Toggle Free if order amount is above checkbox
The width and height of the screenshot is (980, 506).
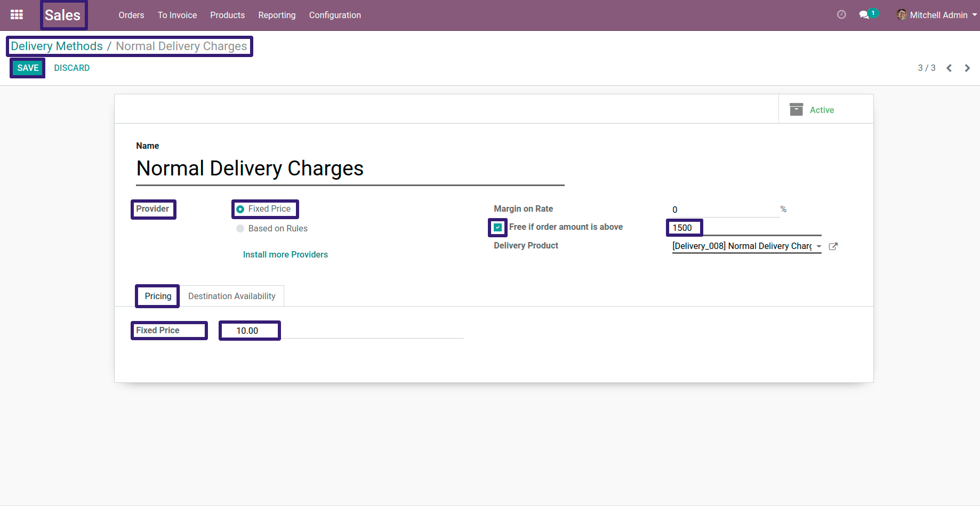click(497, 228)
